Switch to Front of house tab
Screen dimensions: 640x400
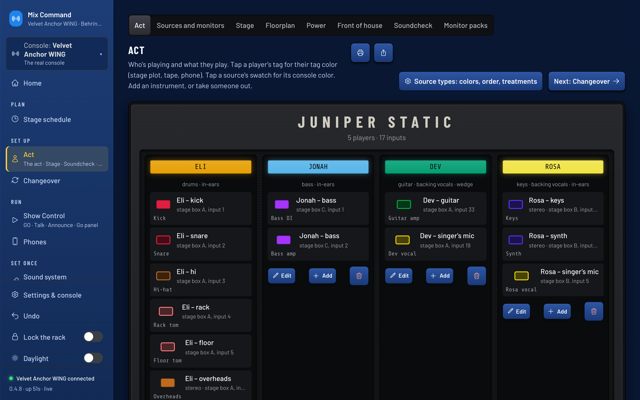point(360,25)
